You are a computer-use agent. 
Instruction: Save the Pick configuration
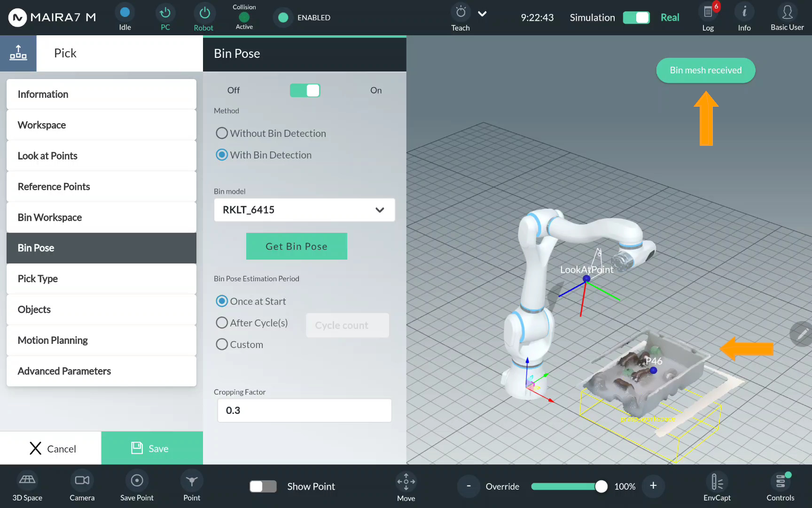point(152,448)
